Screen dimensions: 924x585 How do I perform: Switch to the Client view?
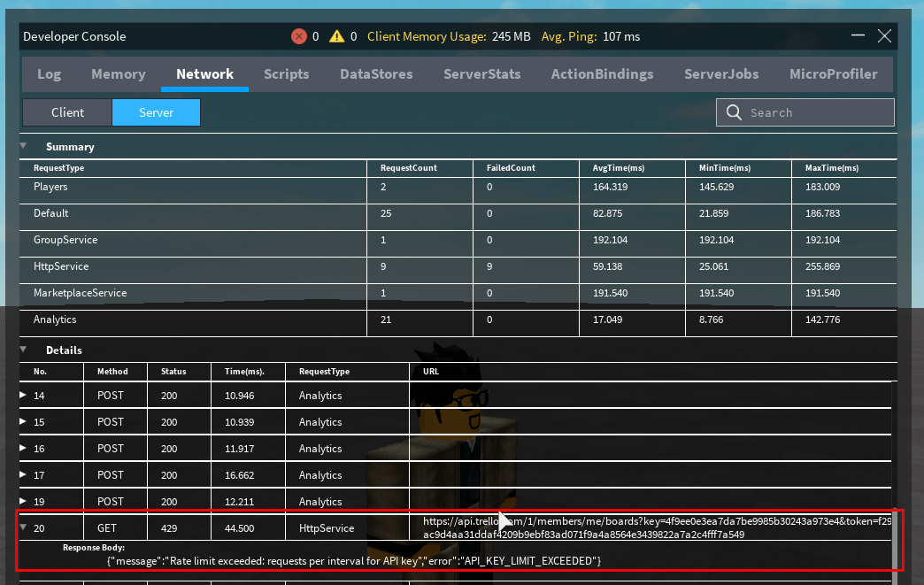pyautogui.click(x=66, y=112)
